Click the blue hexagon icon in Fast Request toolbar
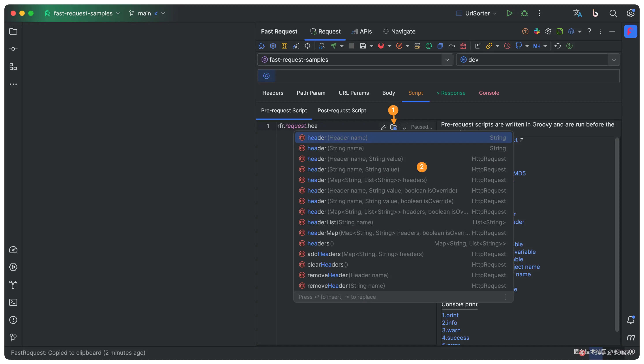Image resolution: width=644 pixels, height=364 pixels. point(273,46)
